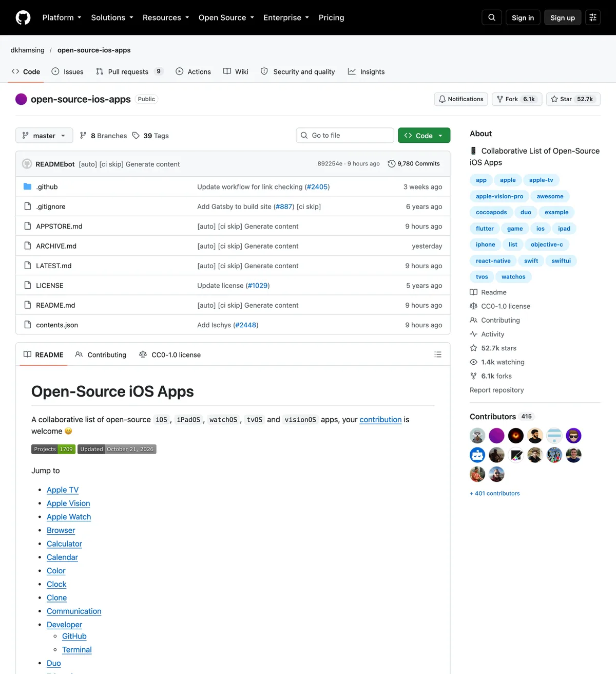This screenshot has height=674, width=616.
Task: Open Security and quality tab
Action: [298, 72]
